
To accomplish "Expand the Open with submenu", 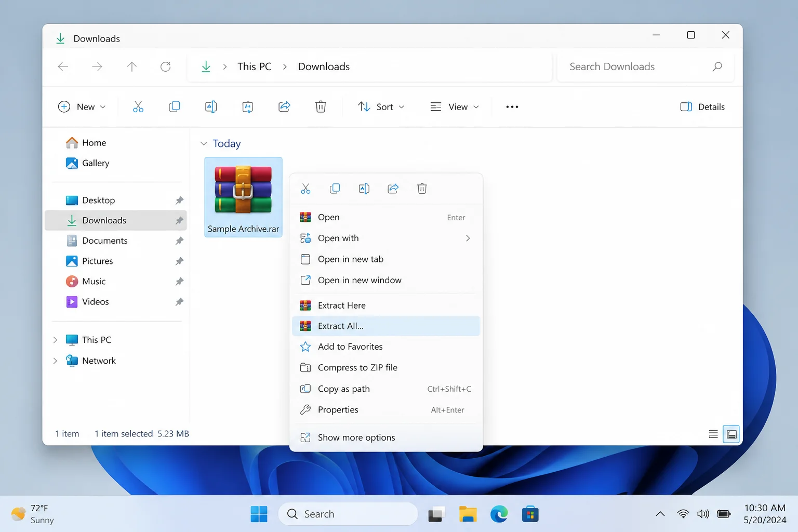I will 468,238.
